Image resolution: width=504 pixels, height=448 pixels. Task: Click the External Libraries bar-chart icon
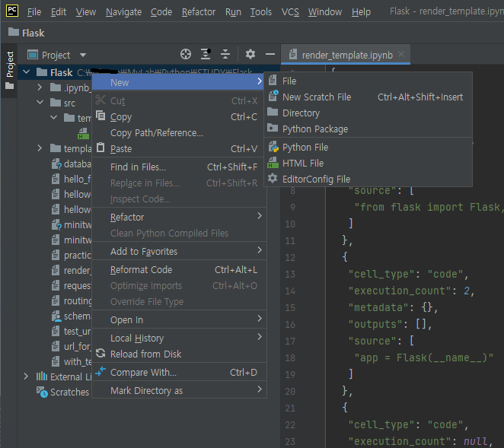(42, 376)
